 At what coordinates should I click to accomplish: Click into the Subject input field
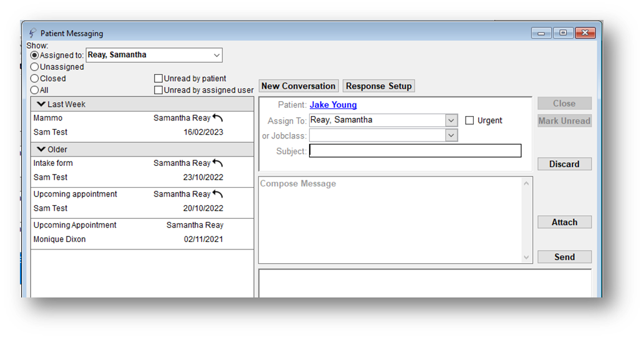(x=415, y=151)
